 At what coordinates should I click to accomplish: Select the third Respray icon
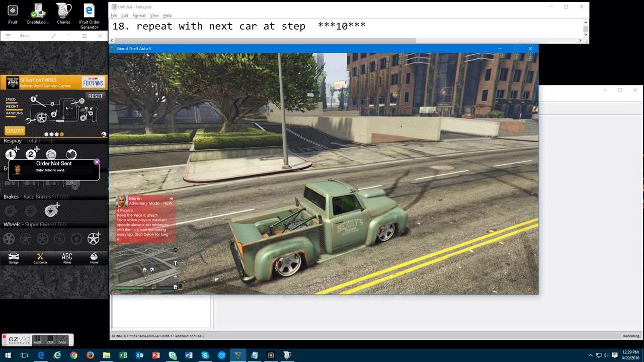[51, 154]
